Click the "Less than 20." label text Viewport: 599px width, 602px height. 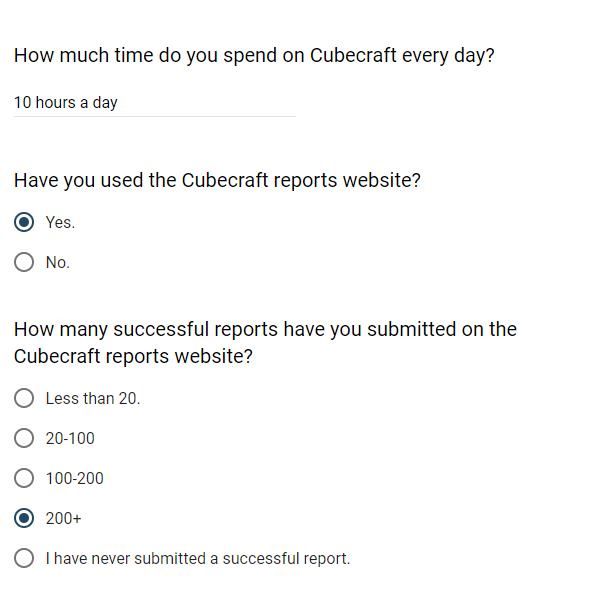(93, 399)
